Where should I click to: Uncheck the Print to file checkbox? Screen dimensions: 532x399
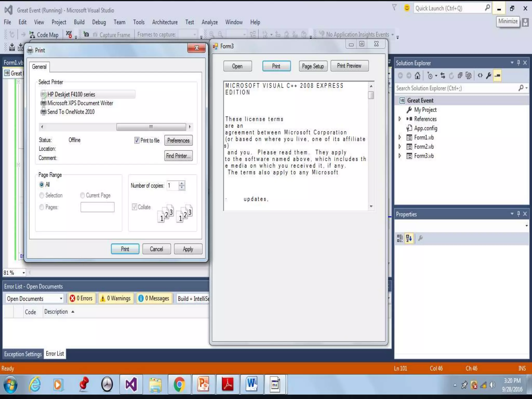[137, 141]
